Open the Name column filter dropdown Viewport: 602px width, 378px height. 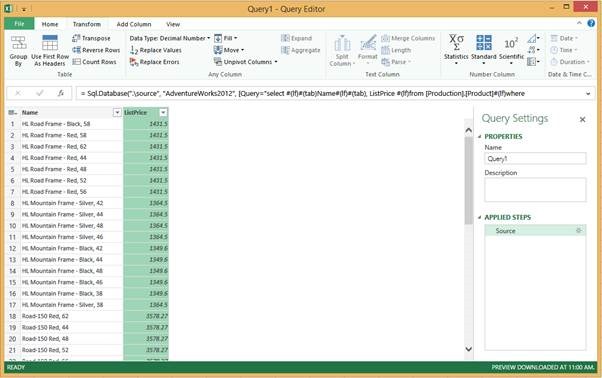click(x=117, y=112)
